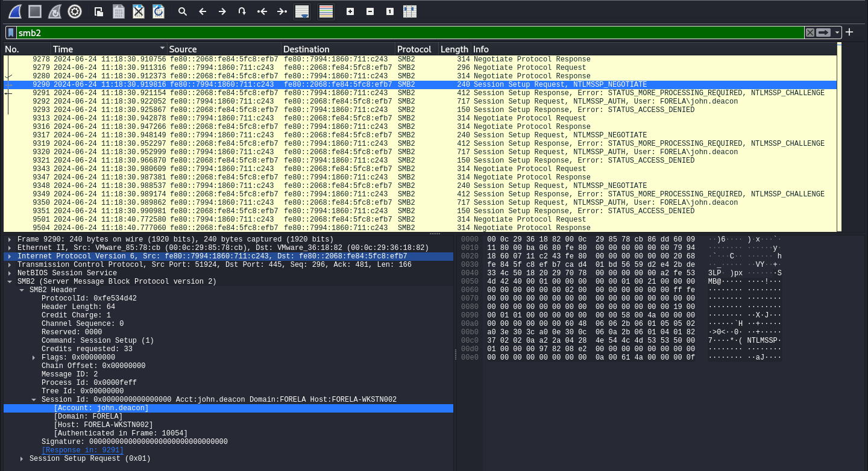
Task: Zoom in the main window text
Action: coord(350,11)
